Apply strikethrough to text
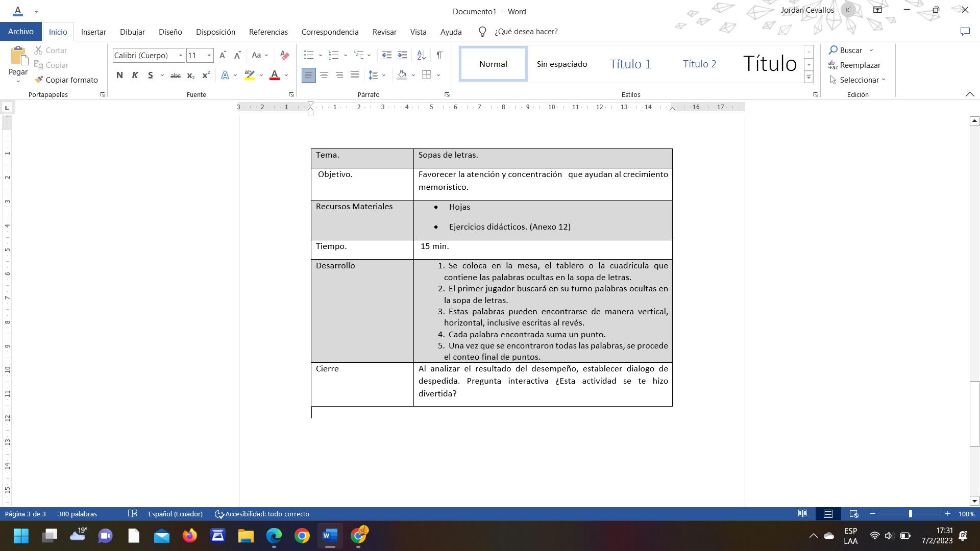This screenshot has width=980, height=551. point(175,76)
